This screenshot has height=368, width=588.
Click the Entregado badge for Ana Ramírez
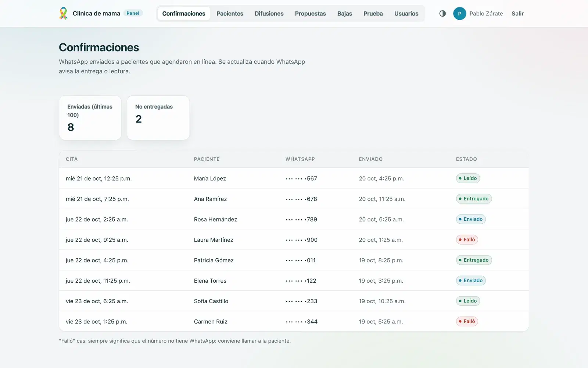(474, 199)
